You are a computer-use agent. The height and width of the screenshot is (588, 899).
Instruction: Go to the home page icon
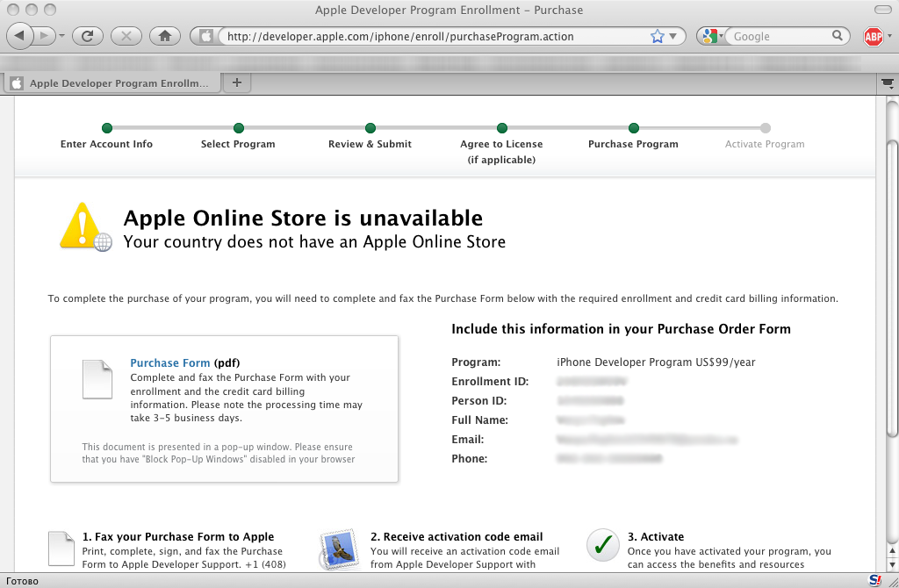pos(165,36)
